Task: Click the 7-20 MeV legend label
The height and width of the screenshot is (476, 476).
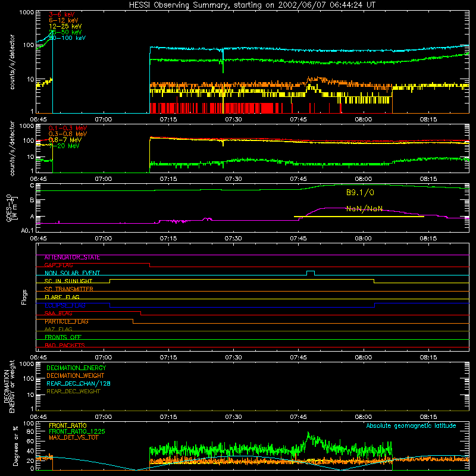Action: pos(64,146)
